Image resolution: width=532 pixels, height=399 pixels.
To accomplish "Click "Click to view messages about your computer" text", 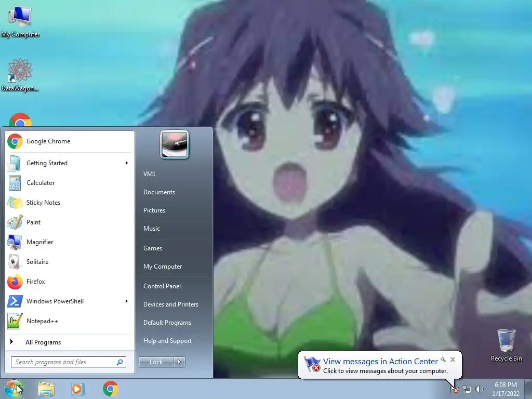I will (x=385, y=371).
